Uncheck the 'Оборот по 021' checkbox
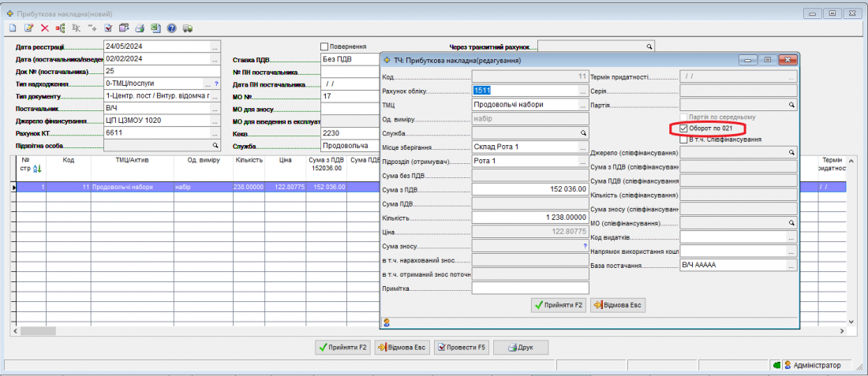The height and width of the screenshot is (376, 868). click(x=684, y=128)
